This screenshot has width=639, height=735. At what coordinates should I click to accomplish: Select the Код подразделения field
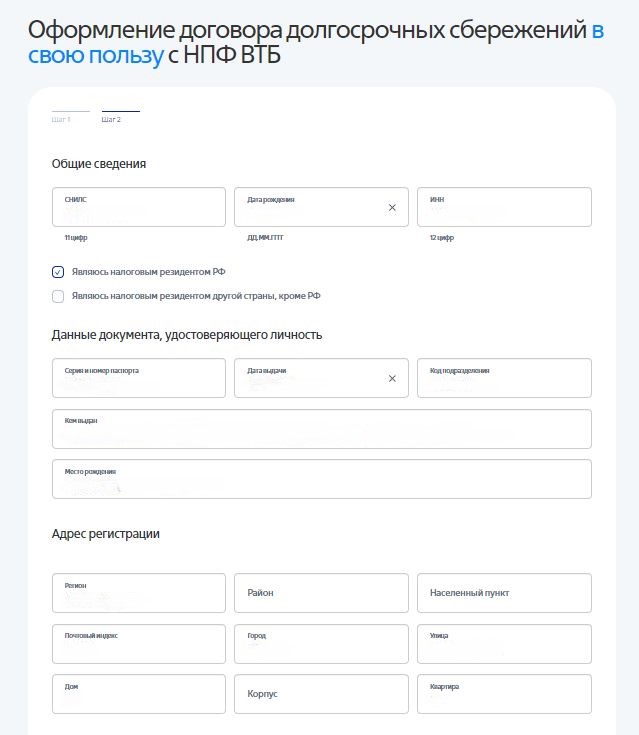point(504,379)
